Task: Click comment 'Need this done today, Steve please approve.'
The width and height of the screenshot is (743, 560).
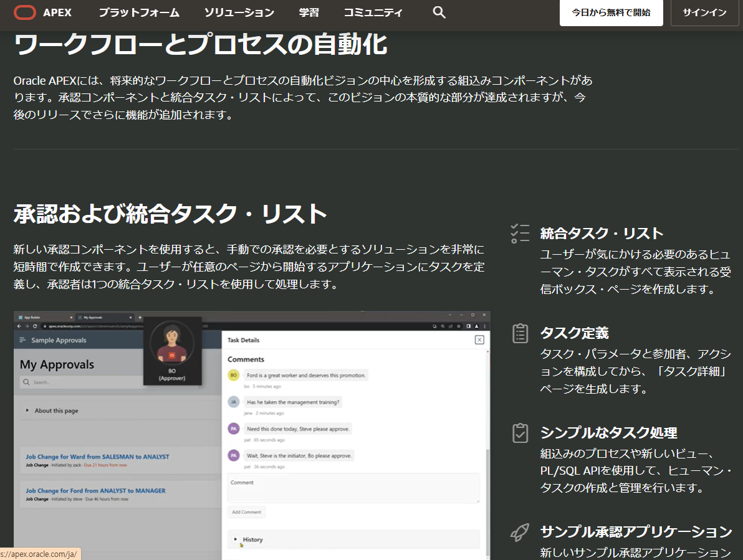Action: pos(297,429)
